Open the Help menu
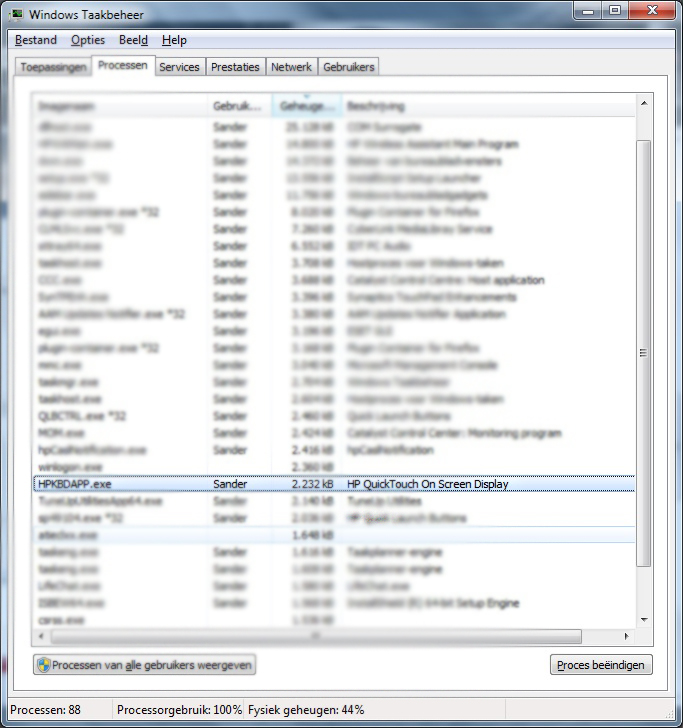Viewport: 683px width, 728px height. click(174, 40)
